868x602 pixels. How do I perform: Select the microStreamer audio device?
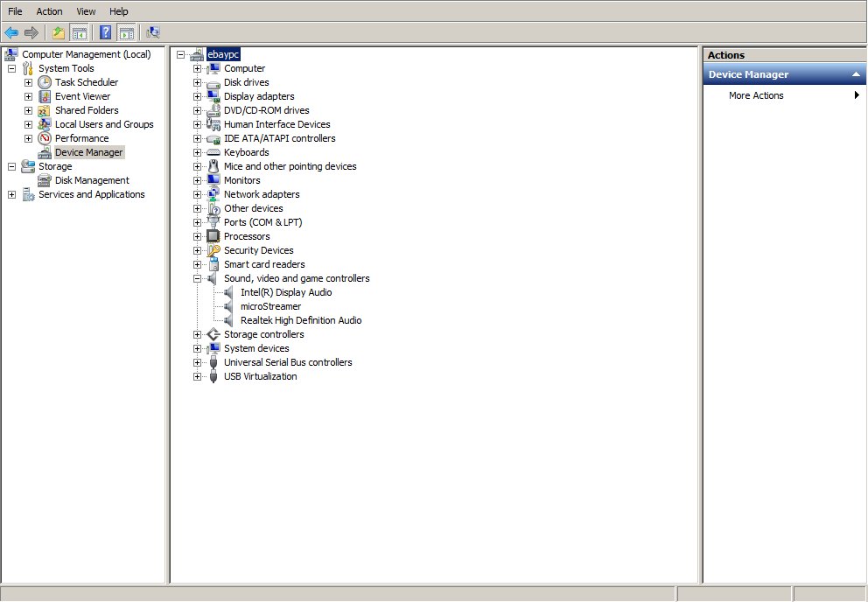coord(269,306)
